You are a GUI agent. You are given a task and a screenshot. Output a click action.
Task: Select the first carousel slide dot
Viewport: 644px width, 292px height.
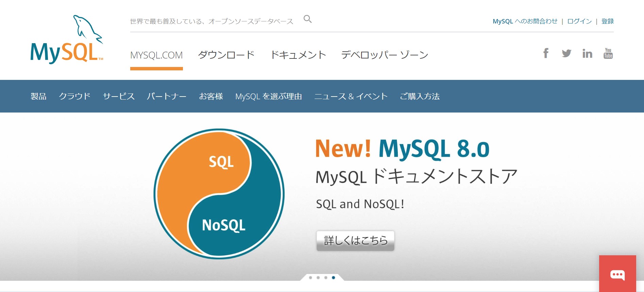point(310,278)
